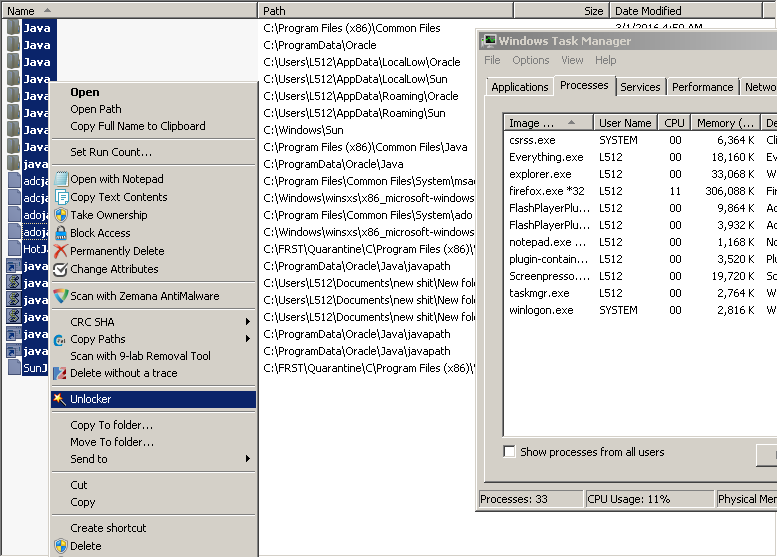Select the plugin-container process row

(x=639, y=259)
